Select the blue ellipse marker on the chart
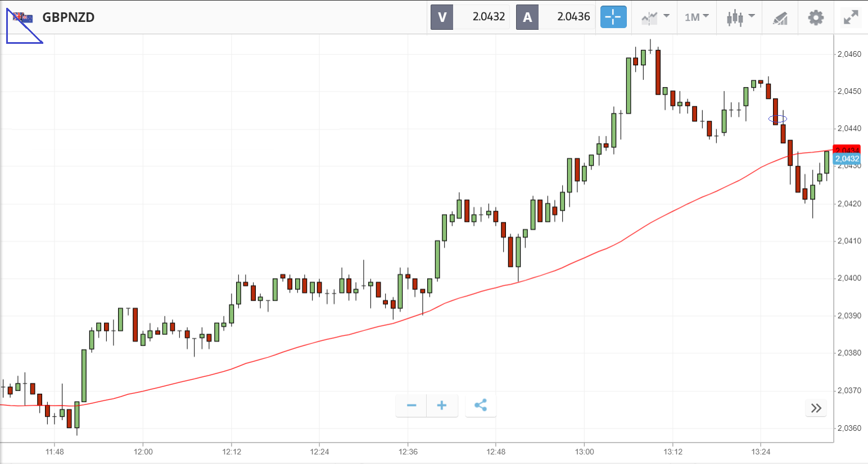Image resolution: width=868 pixels, height=464 pixels. pos(777,119)
